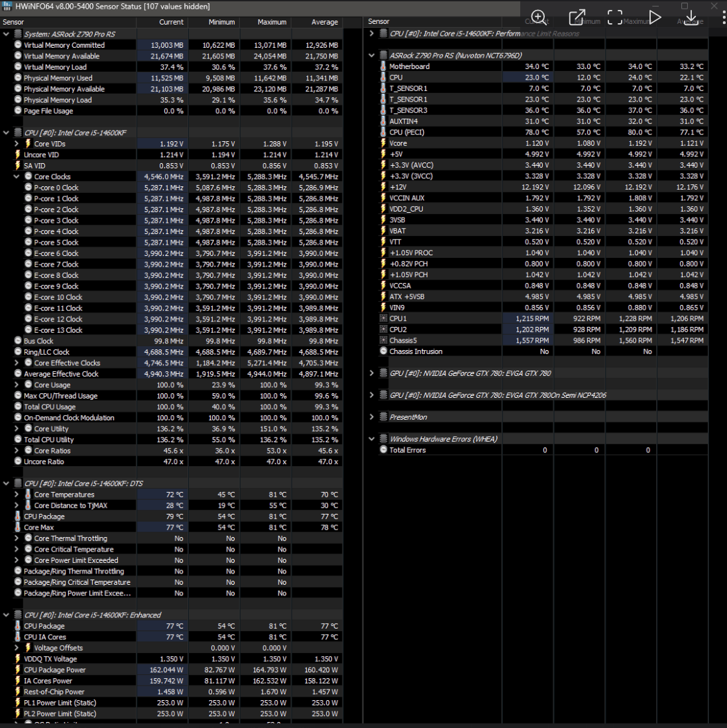Viewport: 727px width, 728px height.
Task: Open image in new window icon
Action: [x=577, y=17]
